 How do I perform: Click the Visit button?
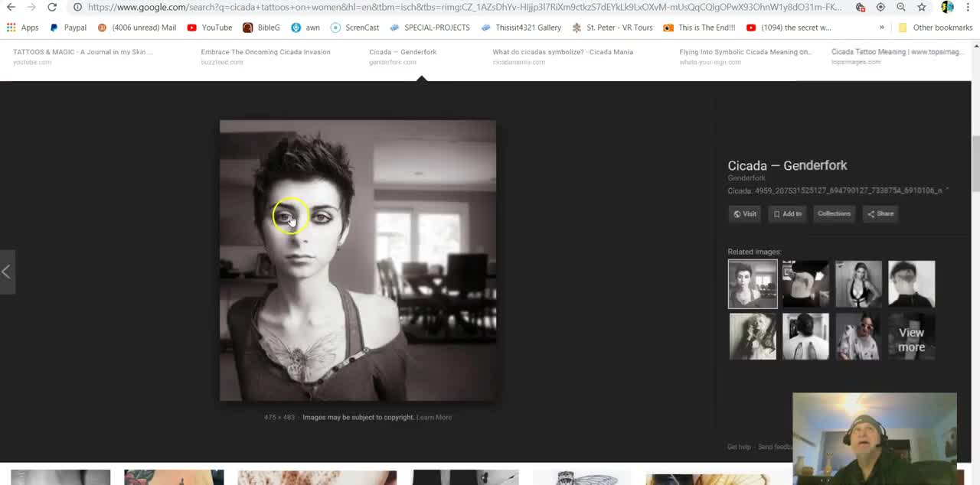(x=745, y=214)
